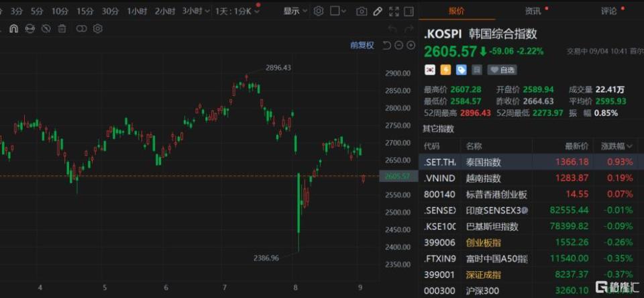The width and height of the screenshot is (644, 298).
Task: Expand the 3小时 interval dropdown
Action: 196,11
